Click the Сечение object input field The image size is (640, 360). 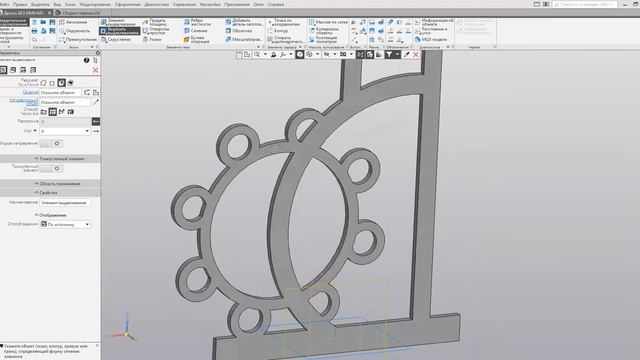click(60, 93)
